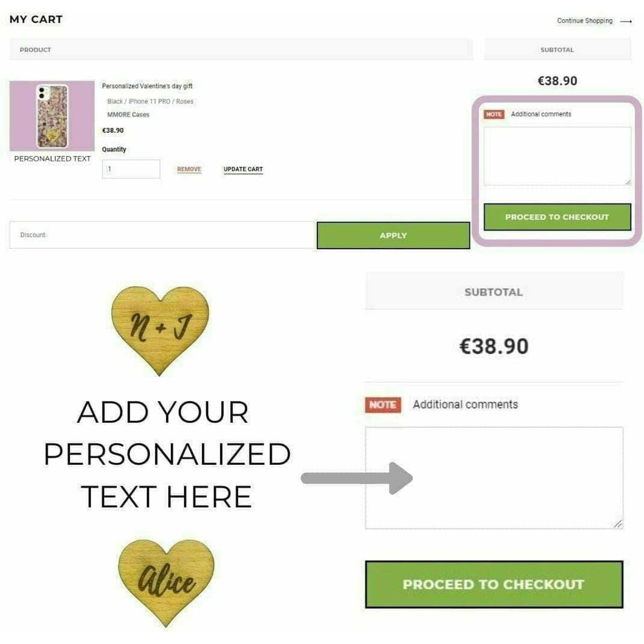Screen dimensions: 644x644
Task: Apply the discount code
Action: (393, 235)
